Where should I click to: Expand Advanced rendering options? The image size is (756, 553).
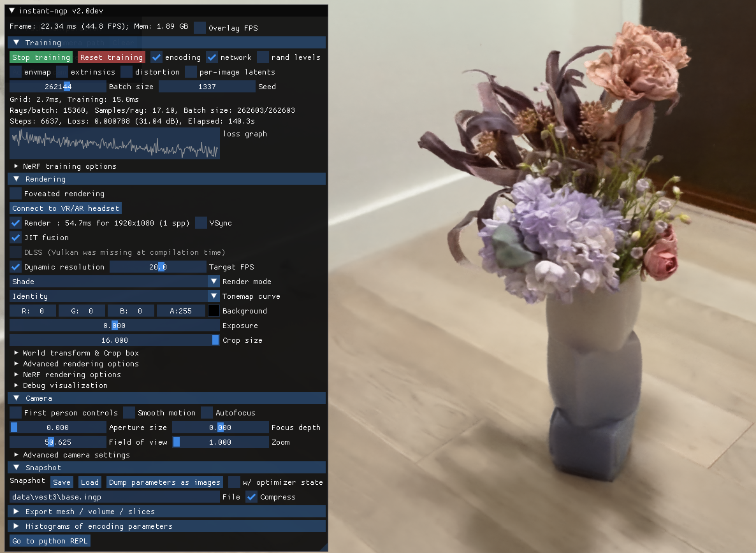pyautogui.click(x=76, y=364)
